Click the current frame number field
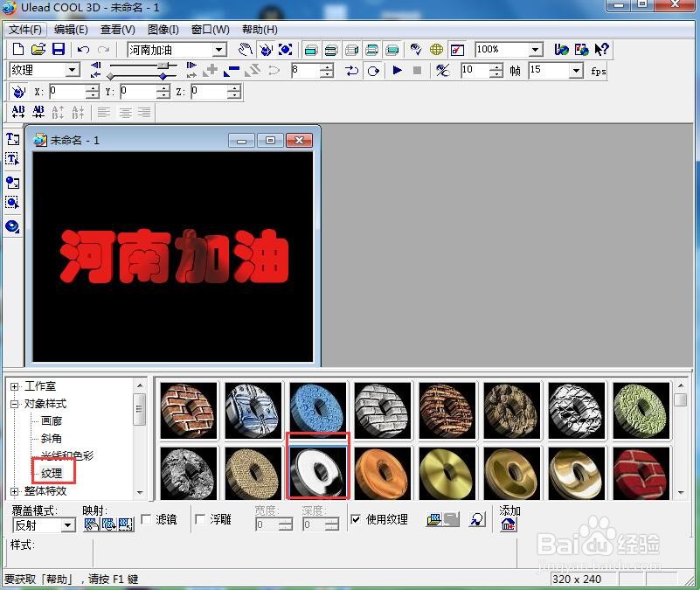The width and height of the screenshot is (700, 590). [x=305, y=71]
